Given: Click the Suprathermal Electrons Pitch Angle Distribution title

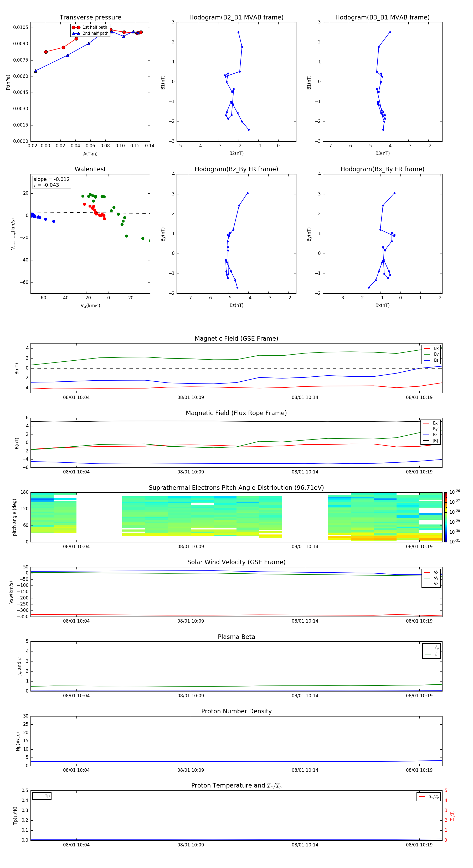Looking at the screenshot, I should [x=236, y=488].
